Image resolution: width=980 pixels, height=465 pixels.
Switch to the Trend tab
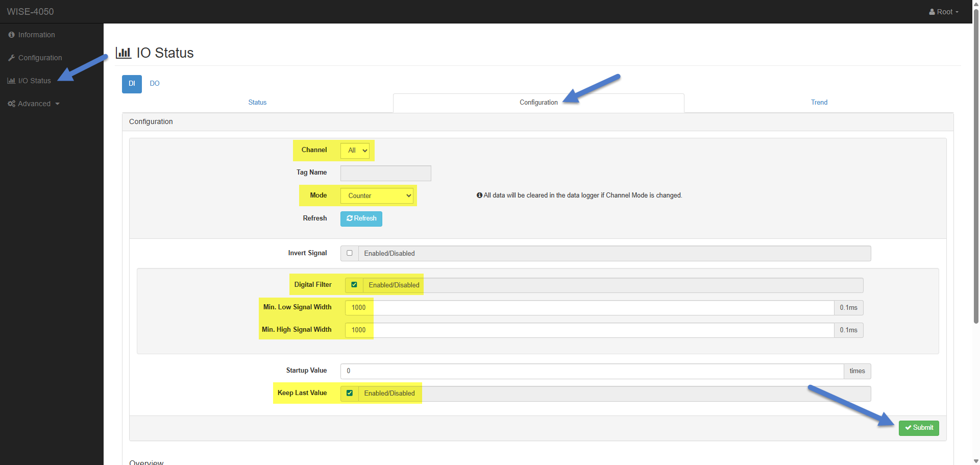(x=819, y=103)
